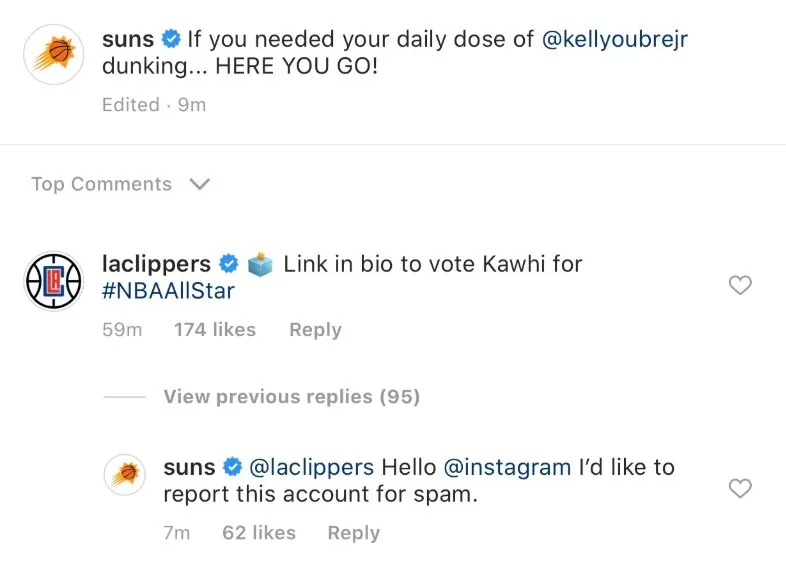Open the @kellyoubrejr mention link

615,39
